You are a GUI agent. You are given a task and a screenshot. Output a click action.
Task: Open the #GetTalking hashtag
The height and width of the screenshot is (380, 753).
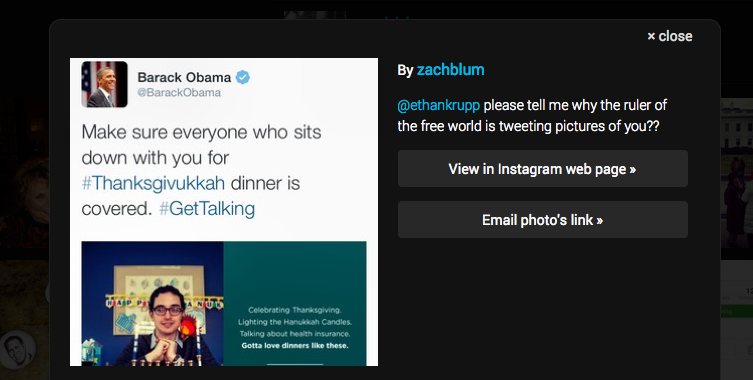(207, 208)
